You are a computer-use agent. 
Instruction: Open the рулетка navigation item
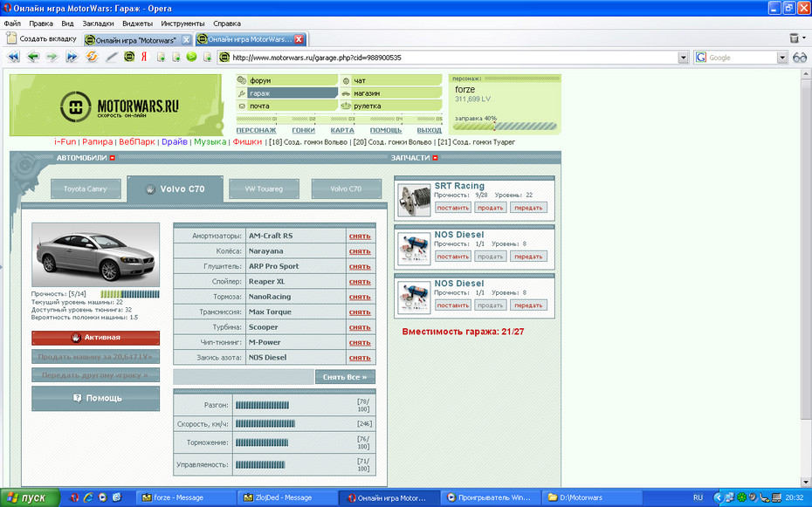(x=391, y=106)
